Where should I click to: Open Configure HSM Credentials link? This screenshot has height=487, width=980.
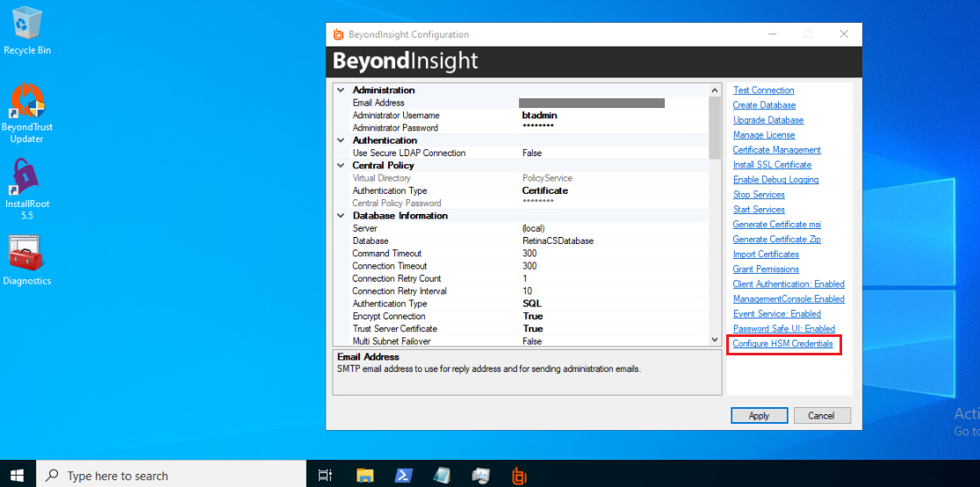click(782, 344)
